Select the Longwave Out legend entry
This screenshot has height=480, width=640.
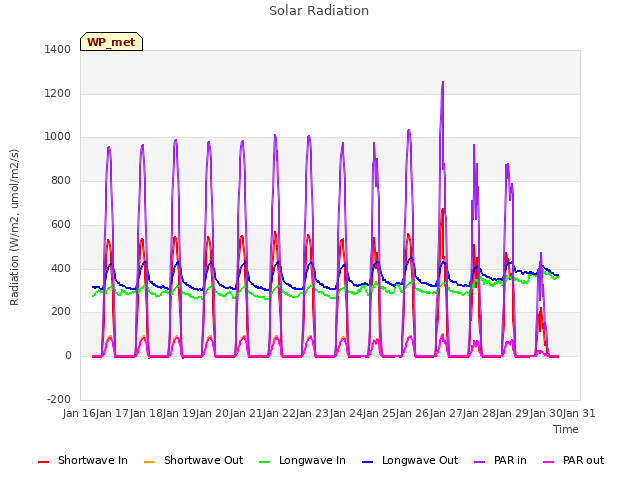[x=410, y=460]
